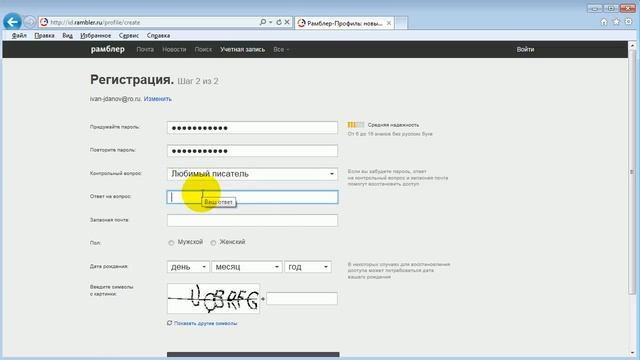Click the captcha symbols input field
Viewport: 640px width, 360px height.
point(302,298)
